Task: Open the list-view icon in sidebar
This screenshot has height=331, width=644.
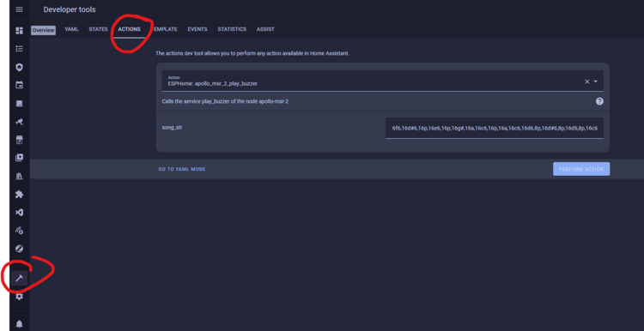Action: click(x=19, y=49)
